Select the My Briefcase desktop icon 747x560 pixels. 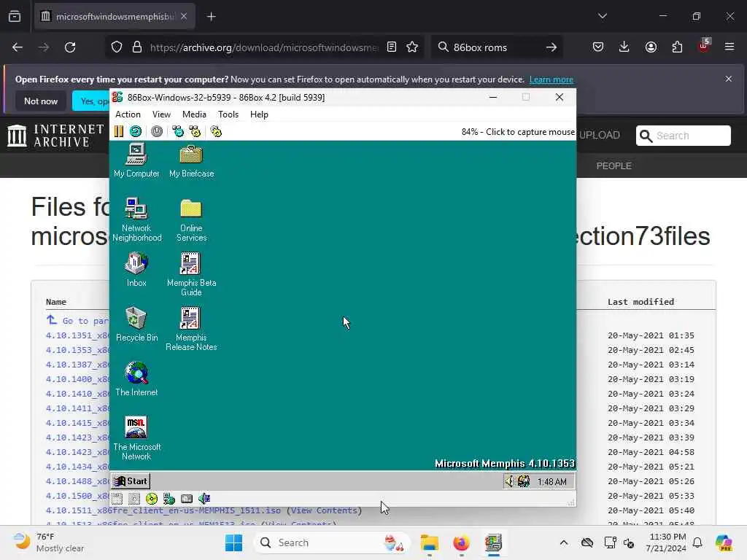(192, 160)
